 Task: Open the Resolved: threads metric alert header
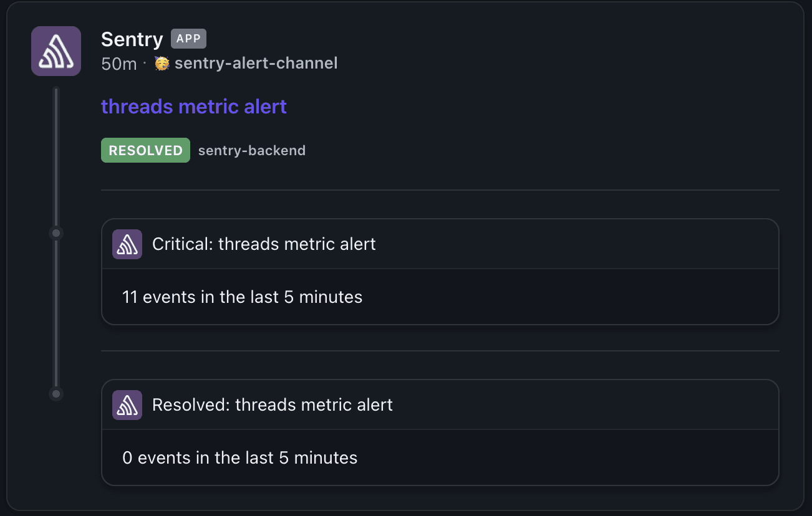coord(273,404)
